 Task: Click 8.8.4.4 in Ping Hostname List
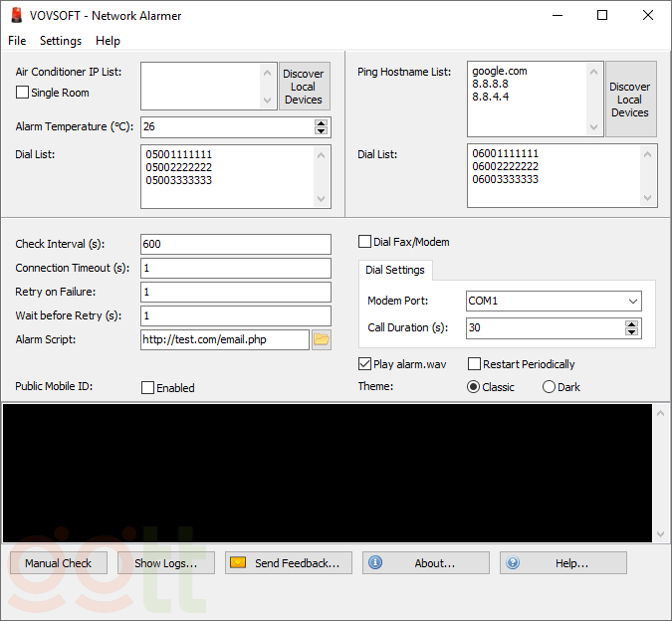pyautogui.click(x=490, y=97)
